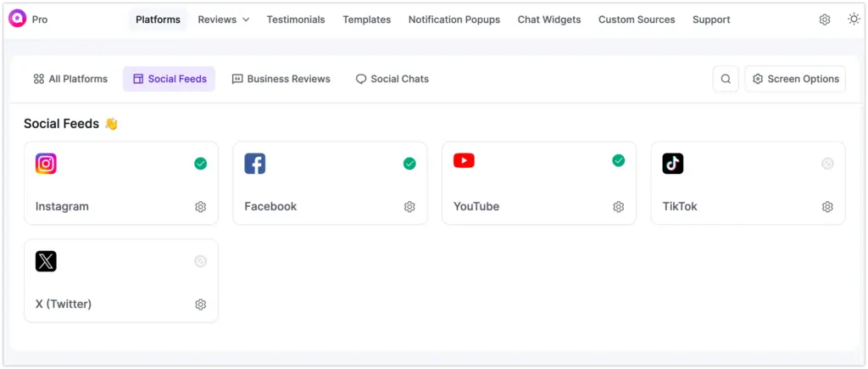The image size is (868, 369).
Task: Click the TikTok logo icon
Action: click(672, 164)
